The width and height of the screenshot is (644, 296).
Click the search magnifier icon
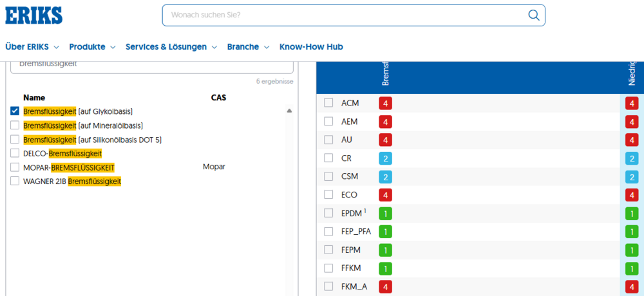click(533, 15)
